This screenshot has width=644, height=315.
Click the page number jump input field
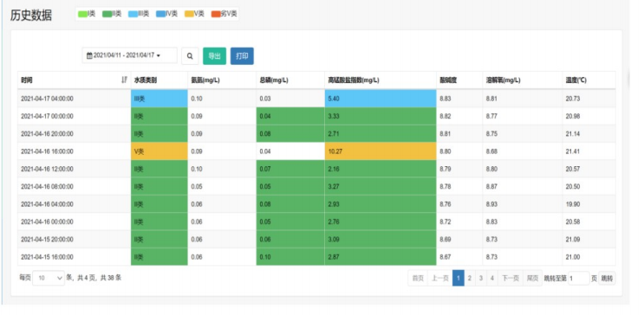click(579, 278)
